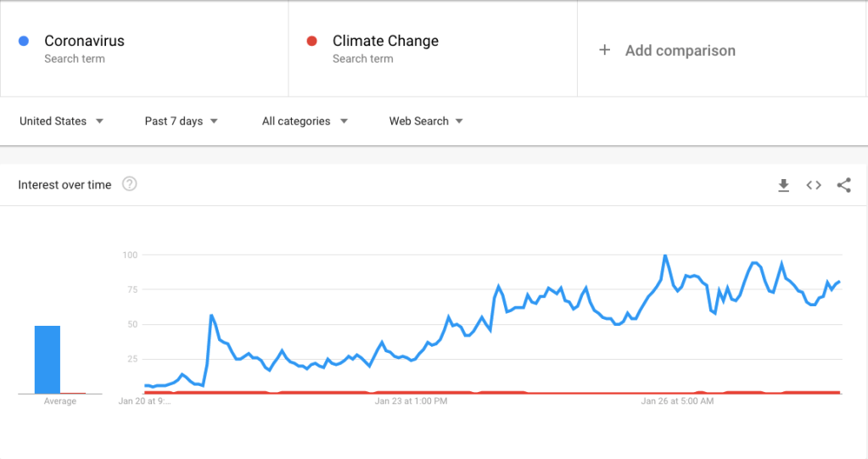Click the blue Coronavirus color dot
868x459 pixels.
(x=25, y=41)
